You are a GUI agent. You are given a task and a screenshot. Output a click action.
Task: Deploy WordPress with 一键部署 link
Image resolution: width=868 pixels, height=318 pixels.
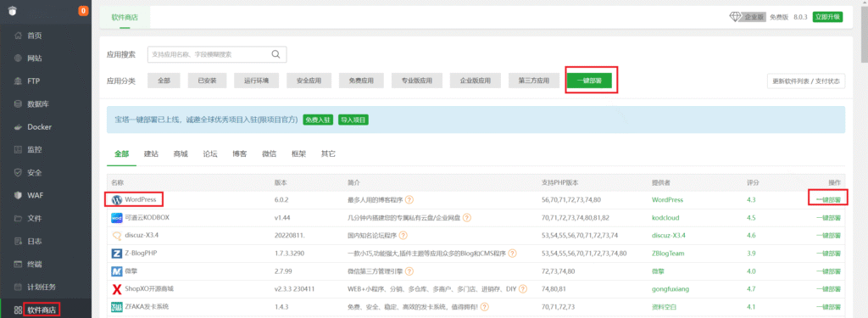tap(828, 199)
